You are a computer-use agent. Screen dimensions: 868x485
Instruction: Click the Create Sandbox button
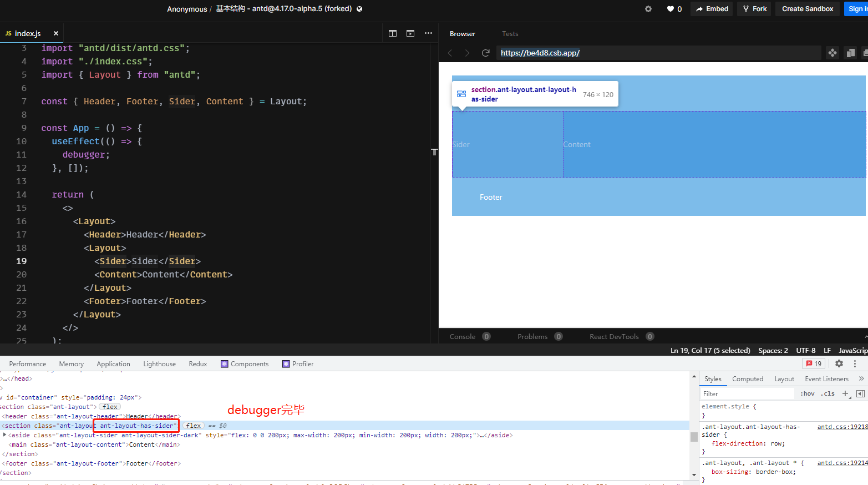point(807,9)
